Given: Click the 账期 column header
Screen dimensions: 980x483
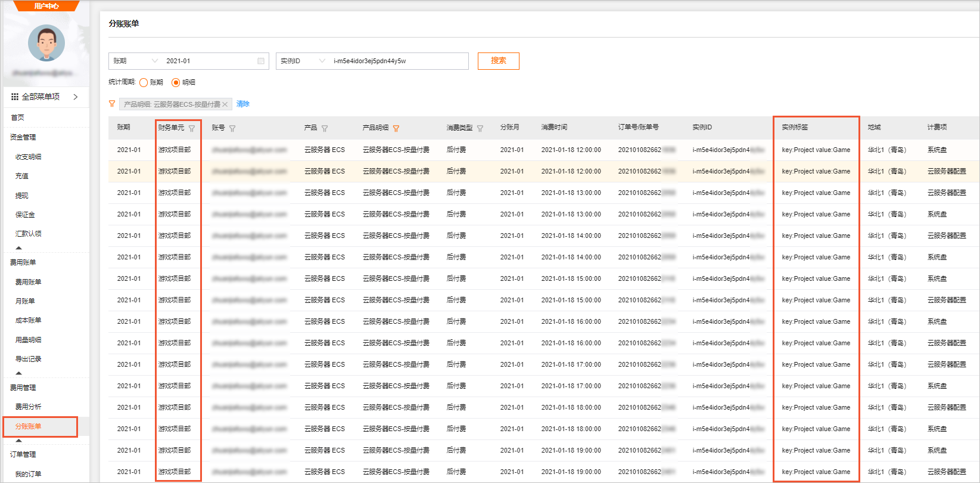Looking at the screenshot, I should click(123, 127).
